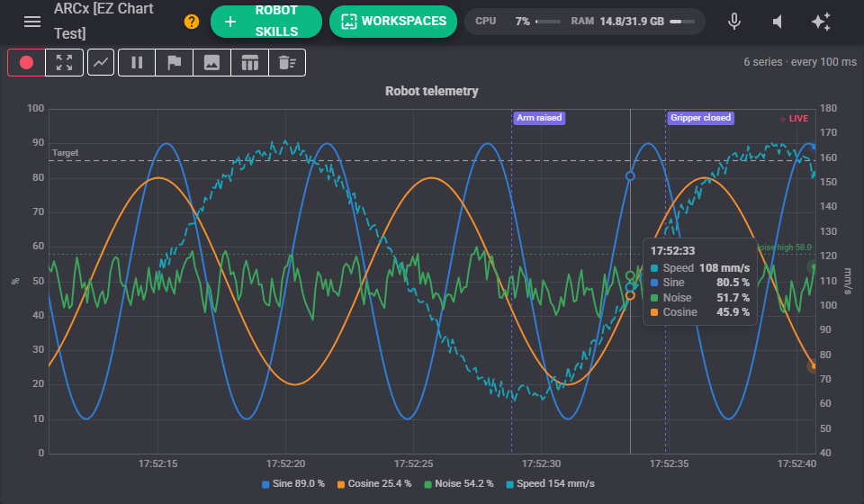The image size is (864, 504).
Task: Click the Sine 80.5 % tooltip row
Action: pos(700,283)
